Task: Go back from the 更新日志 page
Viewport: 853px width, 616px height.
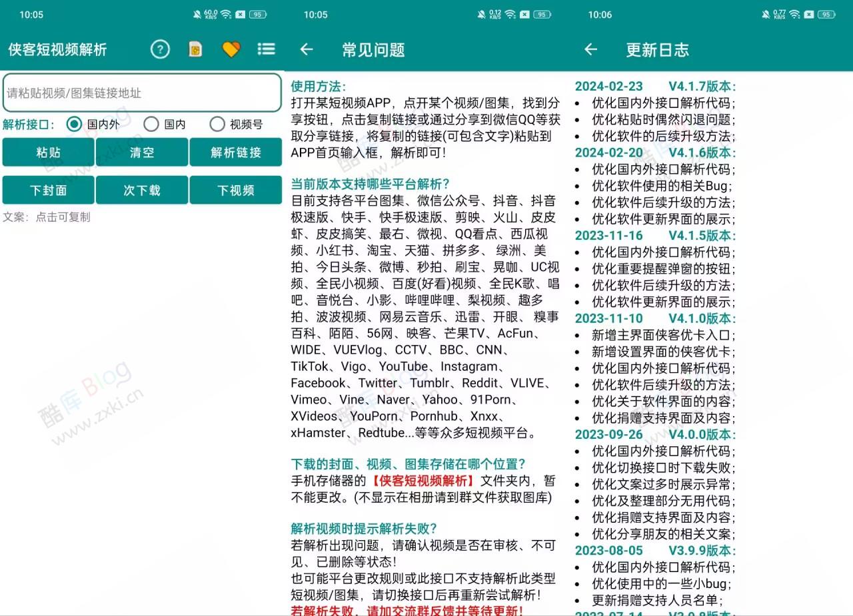Action: [x=590, y=49]
